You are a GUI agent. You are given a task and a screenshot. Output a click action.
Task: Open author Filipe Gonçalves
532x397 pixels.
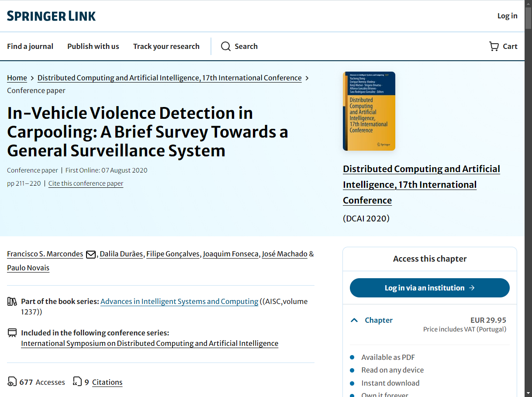(173, 254)
